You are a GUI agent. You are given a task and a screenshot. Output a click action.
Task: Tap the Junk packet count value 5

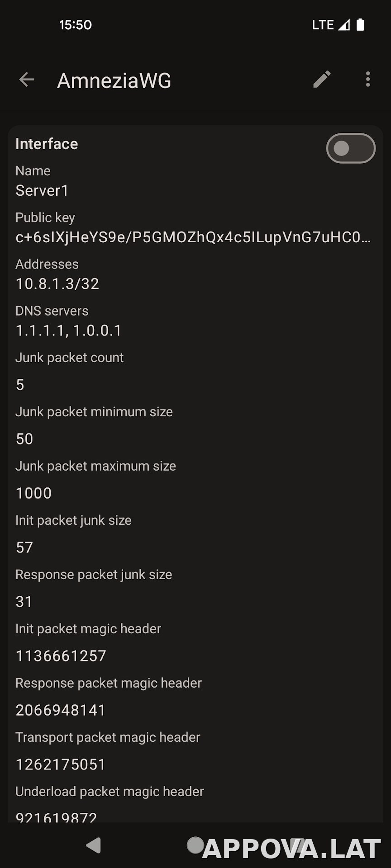point(20,385)
